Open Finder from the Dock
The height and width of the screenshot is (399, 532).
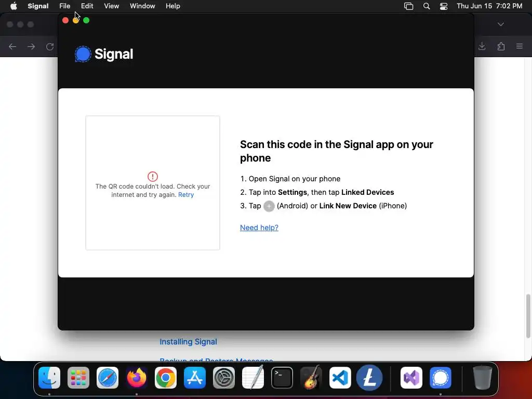pos(49,378)
